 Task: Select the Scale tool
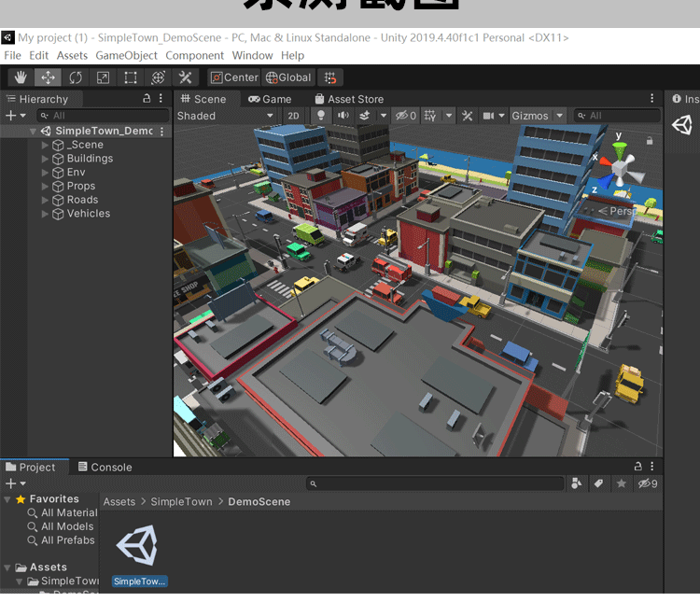point(103,77)
